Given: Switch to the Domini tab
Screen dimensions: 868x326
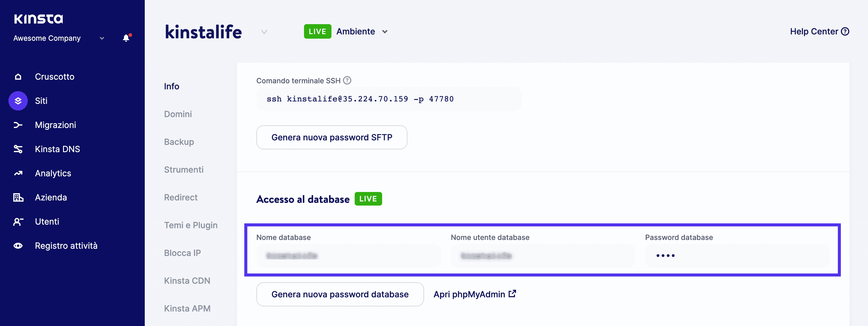Looking at the screenshot, I should (178, 114).
